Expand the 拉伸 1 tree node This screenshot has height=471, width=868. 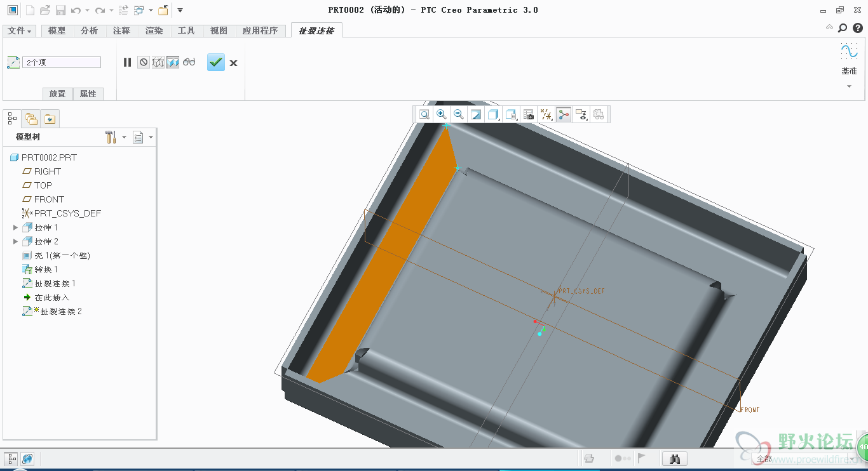tap(16, 227)
